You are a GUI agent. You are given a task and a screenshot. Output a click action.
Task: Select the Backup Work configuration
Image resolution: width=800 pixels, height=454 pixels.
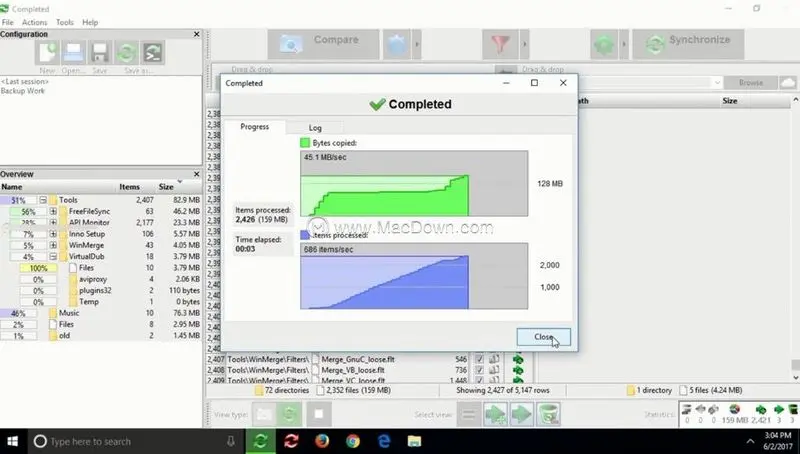23,91
